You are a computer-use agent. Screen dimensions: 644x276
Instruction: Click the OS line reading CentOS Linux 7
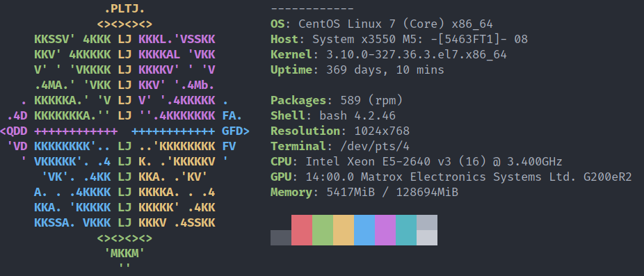tap(382, 24)
